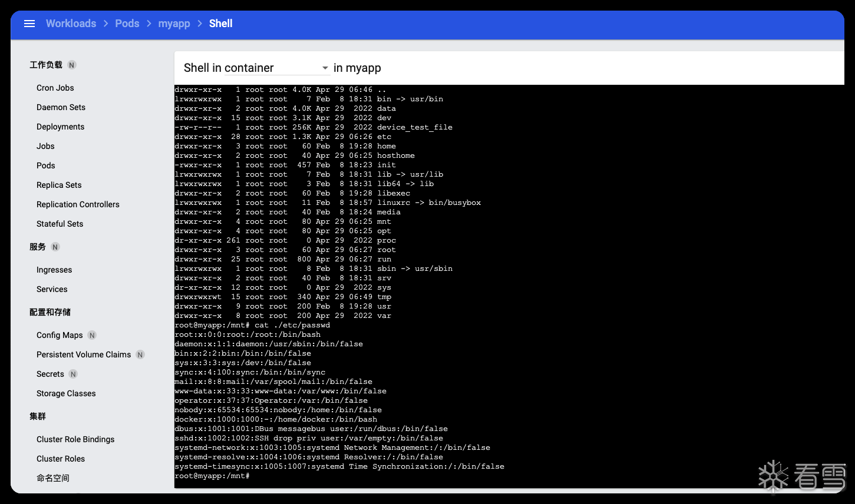Open the myapp breadcrumb
855x504 pixels.
(x=174, y=24)
